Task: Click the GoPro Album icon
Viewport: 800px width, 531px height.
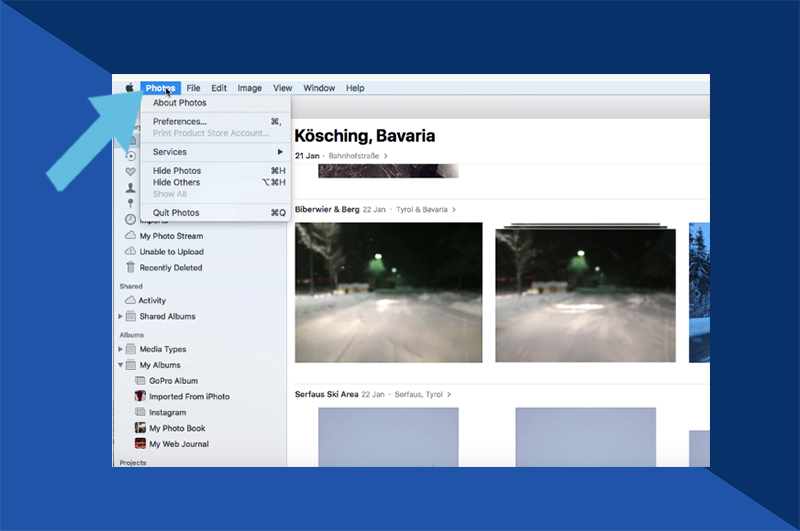Action: pos(140,381)
